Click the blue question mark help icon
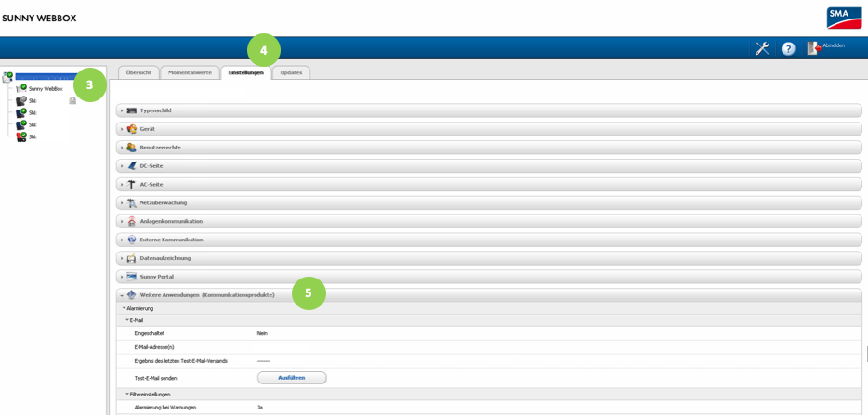 788,48
